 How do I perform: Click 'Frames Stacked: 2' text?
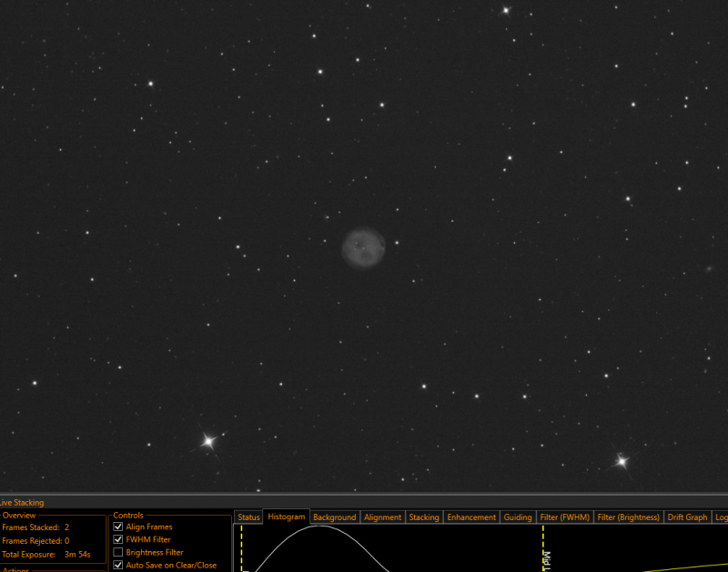pos(35,527)
